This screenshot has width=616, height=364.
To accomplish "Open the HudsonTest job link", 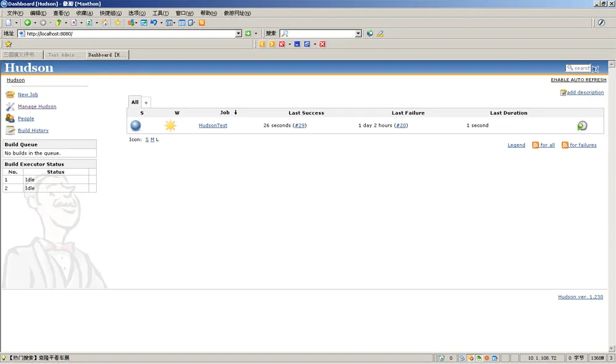I will tap(213, 126).
